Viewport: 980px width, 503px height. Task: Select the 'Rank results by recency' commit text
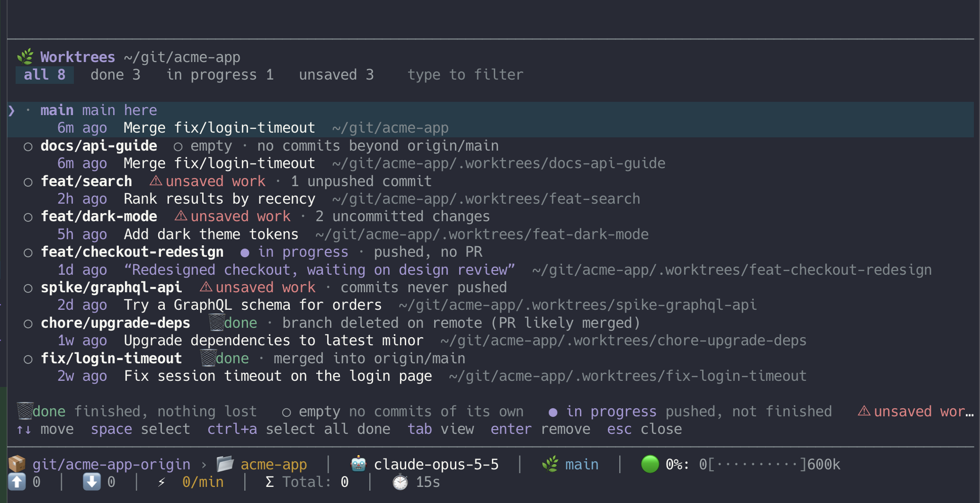[x=220, y=199]
